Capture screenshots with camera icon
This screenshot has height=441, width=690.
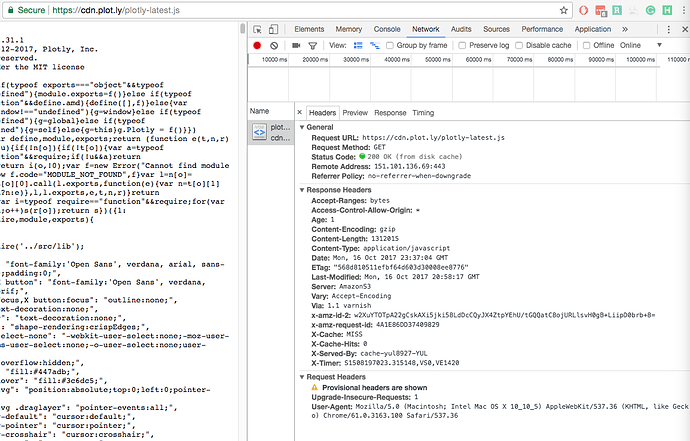(296, 45)
